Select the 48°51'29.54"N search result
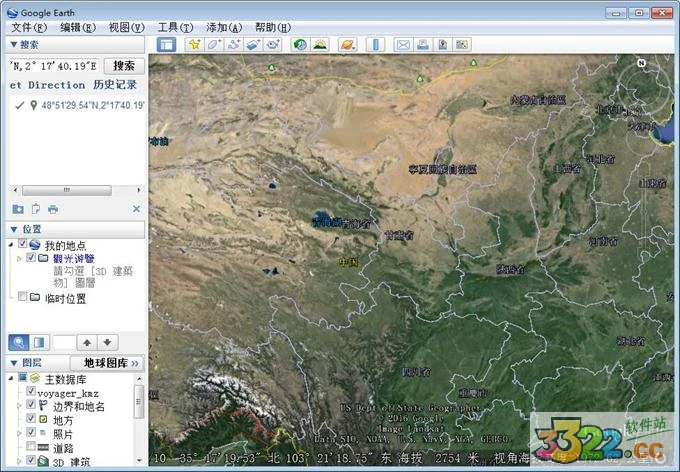 point(93,105)
